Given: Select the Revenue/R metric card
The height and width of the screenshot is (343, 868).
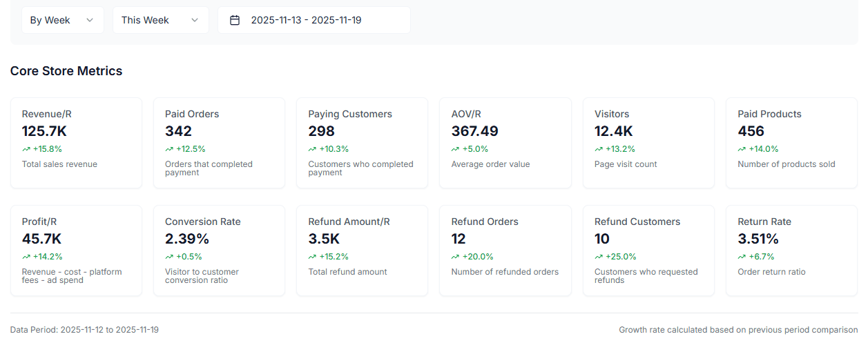Looking at the screenshot, I should (x=76, y=142).
